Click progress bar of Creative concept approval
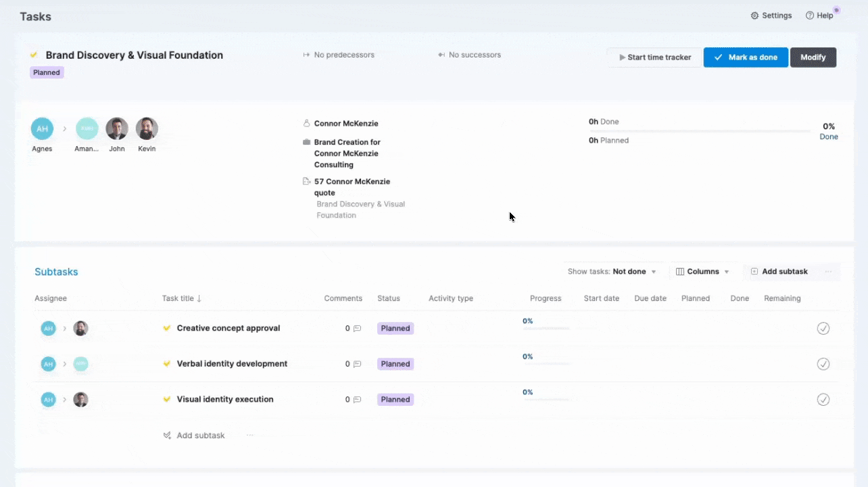The height and width of the screenshot is (487, 868). pyautogui.click(x=546, y=329)
